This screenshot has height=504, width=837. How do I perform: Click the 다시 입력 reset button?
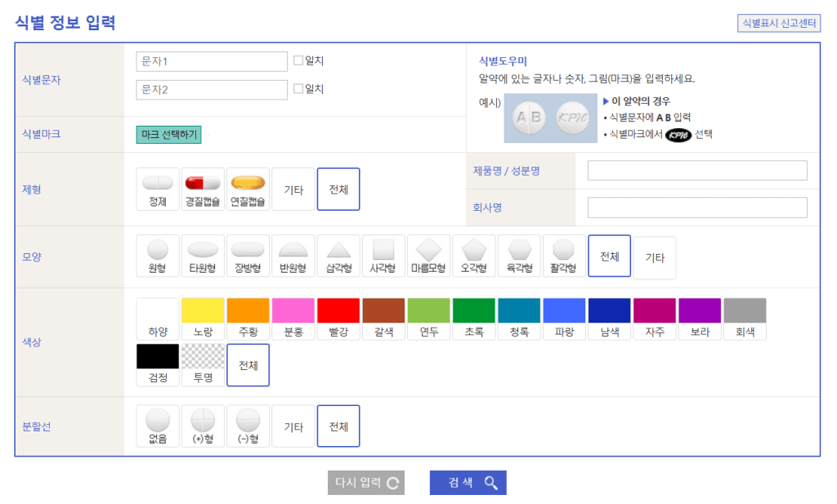(x=366, y=483)
